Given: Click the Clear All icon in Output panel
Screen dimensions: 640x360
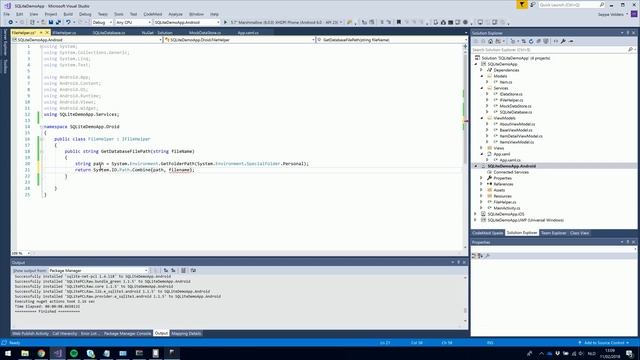Looking at the screenshot, I should click(183, 271).
